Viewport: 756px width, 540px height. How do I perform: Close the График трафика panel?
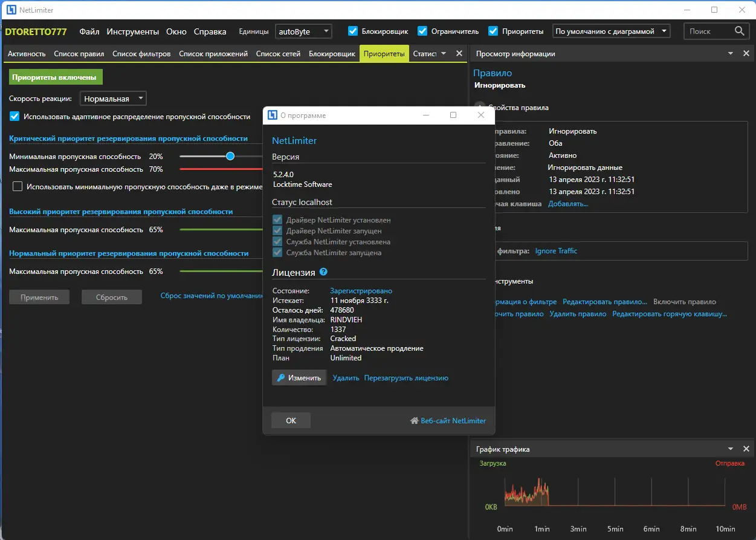746,449
